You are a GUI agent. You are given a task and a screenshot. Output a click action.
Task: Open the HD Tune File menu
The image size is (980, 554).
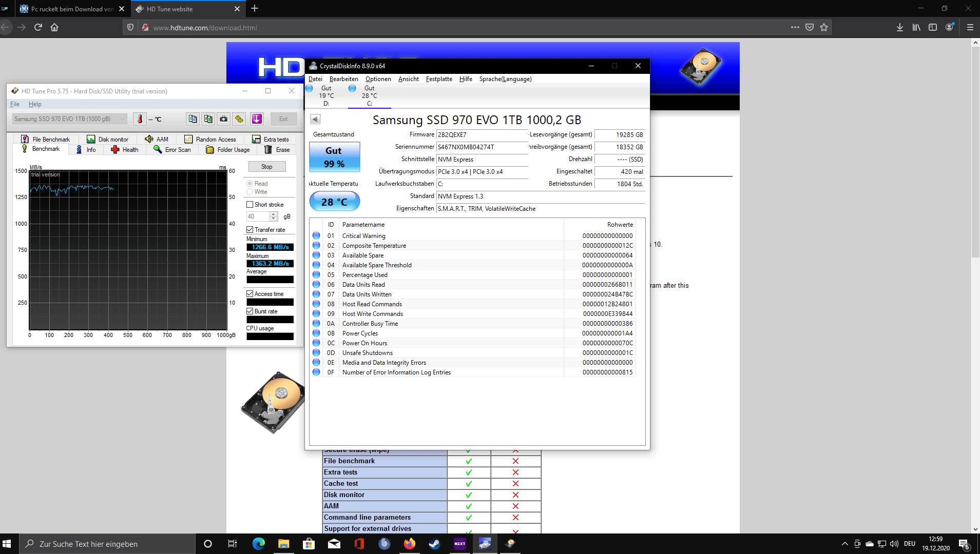coord(15,104)
